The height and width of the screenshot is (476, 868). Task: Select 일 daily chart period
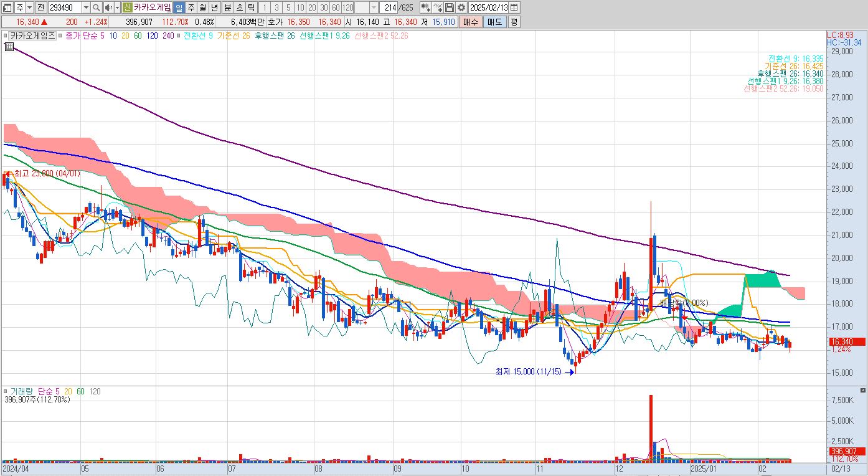click(x=178, y=7)
